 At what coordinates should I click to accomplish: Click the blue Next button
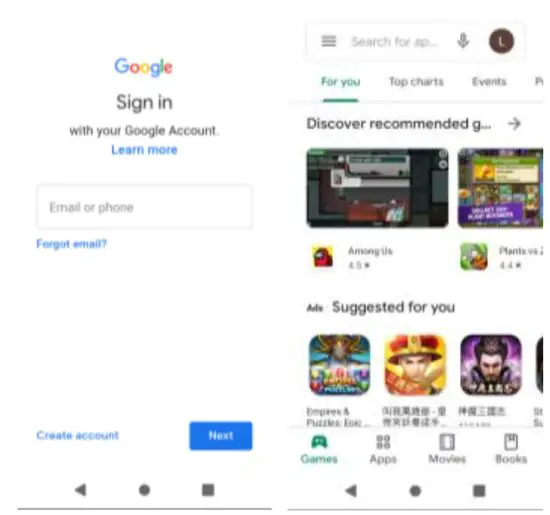221,436
